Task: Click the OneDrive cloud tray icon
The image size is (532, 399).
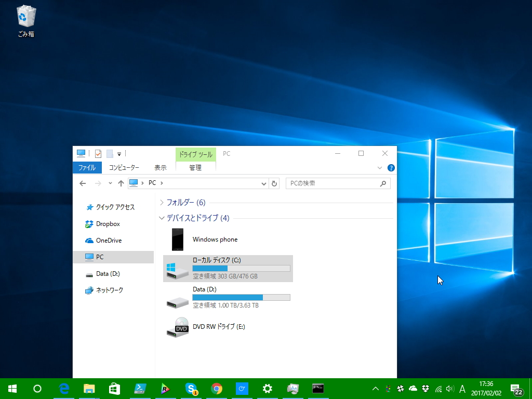Action: click(413, 389)
